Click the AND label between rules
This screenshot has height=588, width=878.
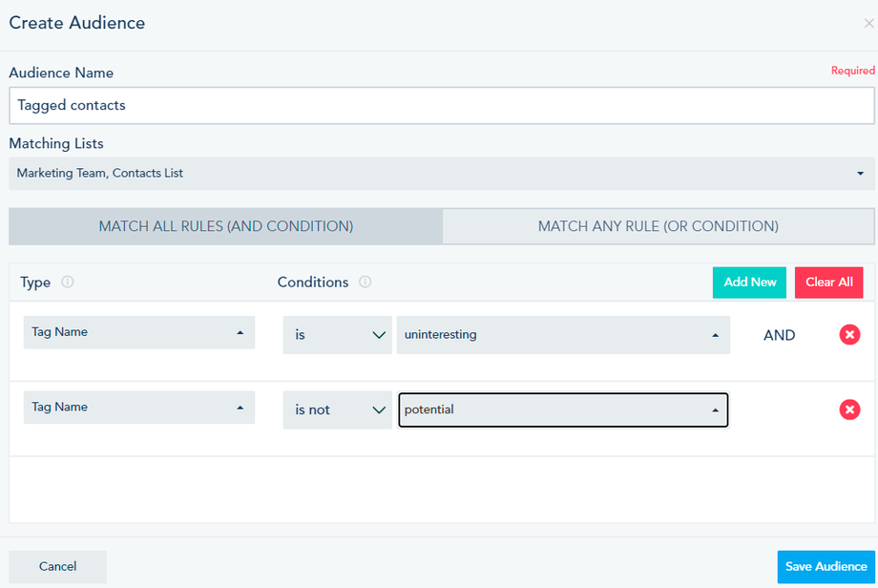[780, 335]
